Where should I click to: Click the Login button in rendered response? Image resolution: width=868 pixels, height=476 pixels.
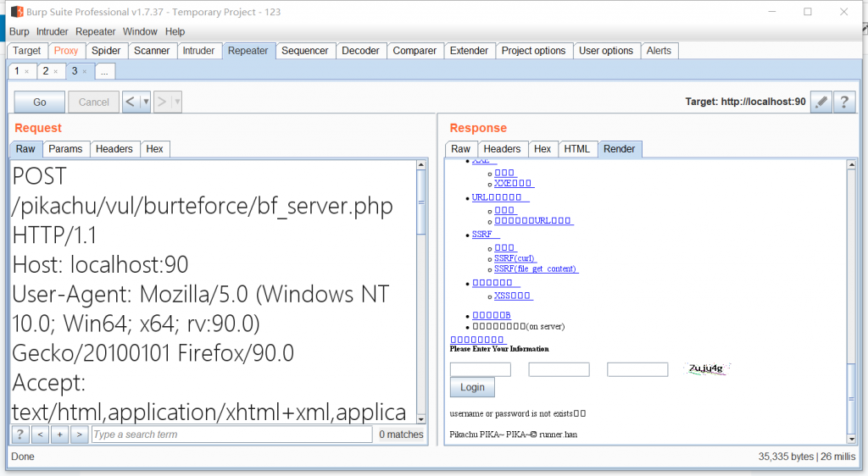[x=472, y=387]
